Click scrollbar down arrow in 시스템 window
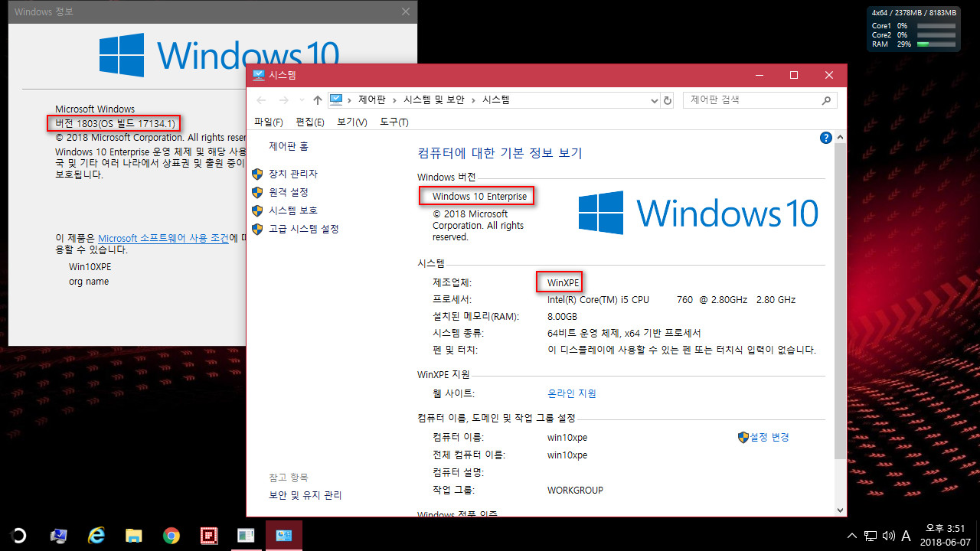 [x=840, y=509]
